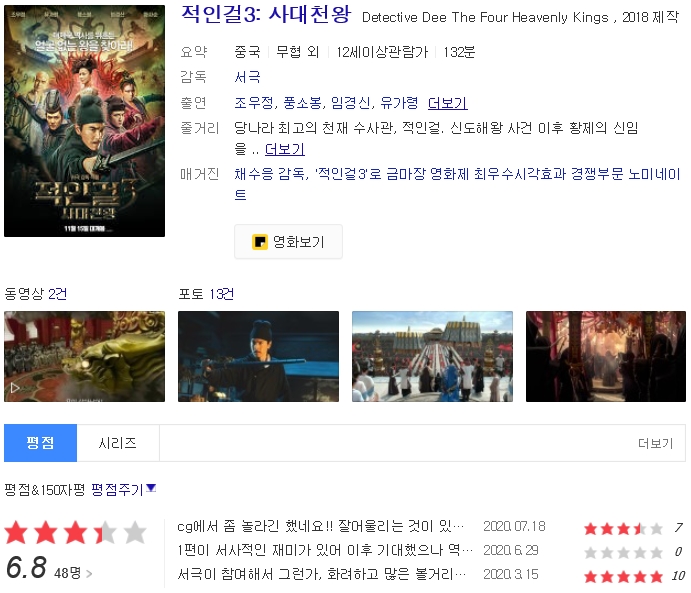691x593 pixels.
Task: Click the 132분 runtime text
Action: pos(459,52)
